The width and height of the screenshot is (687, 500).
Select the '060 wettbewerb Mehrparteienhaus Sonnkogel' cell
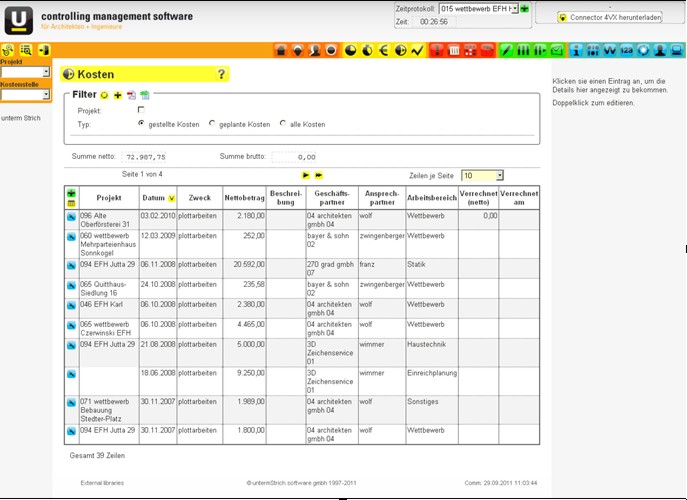[109, 244]
